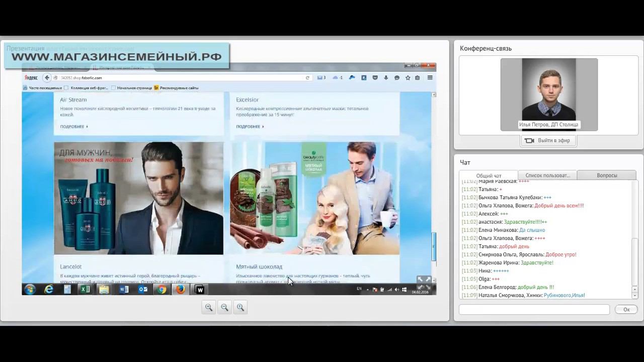Open 'Подробнее' link under Air Stream

(x=74, y=127)
